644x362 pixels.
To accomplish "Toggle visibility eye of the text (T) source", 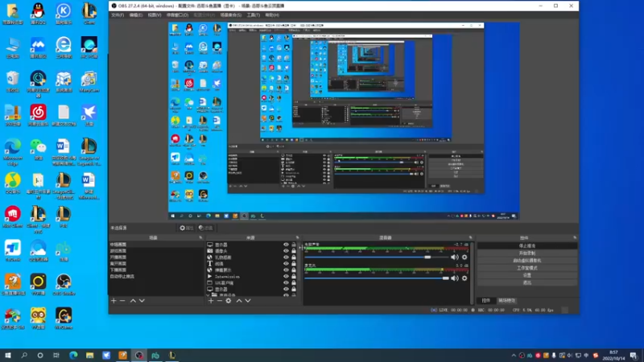I will 286,264.
